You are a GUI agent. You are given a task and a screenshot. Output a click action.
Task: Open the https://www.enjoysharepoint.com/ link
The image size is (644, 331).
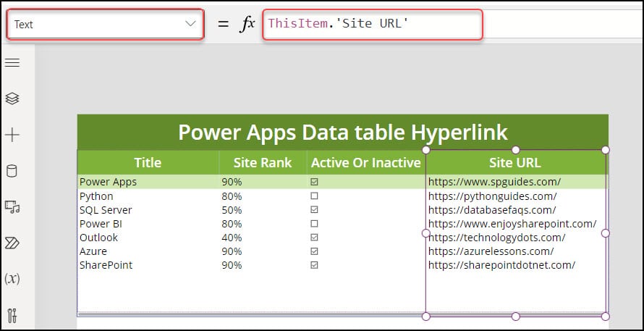coord(512,224)
